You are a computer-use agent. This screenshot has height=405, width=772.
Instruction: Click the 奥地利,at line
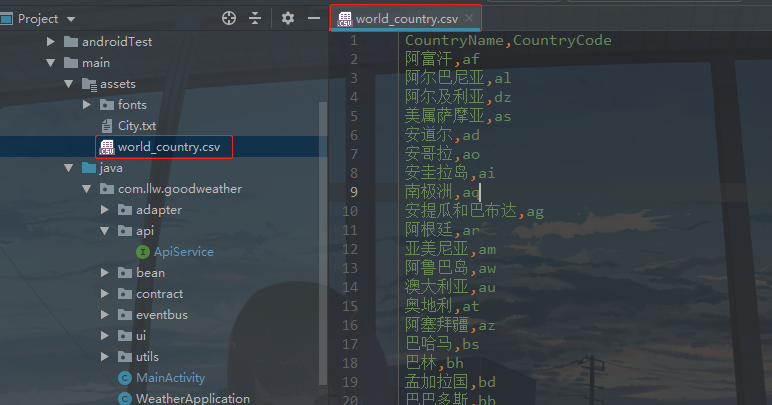(x=442, y=306)
